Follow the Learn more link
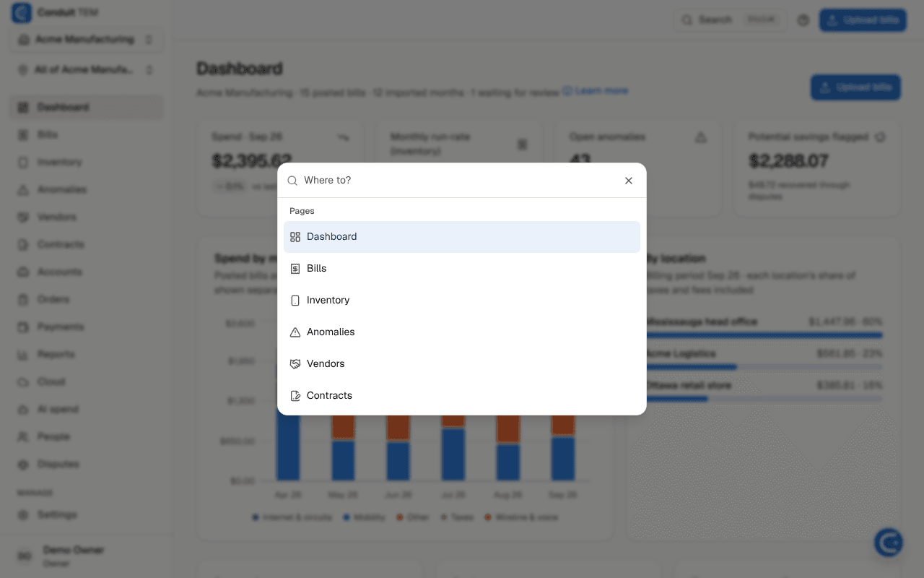The image size is (924, 578). (x=596, y=91)
